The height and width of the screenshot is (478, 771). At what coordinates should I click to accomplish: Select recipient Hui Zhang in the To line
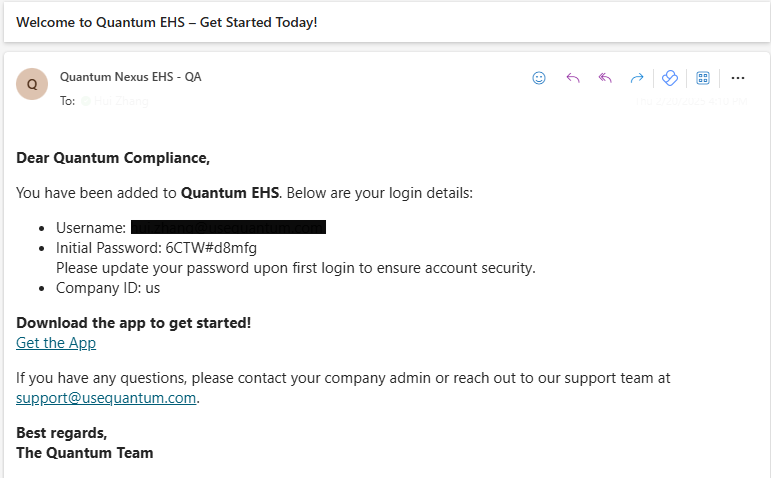pyautogui.click(x=121, y=101)
